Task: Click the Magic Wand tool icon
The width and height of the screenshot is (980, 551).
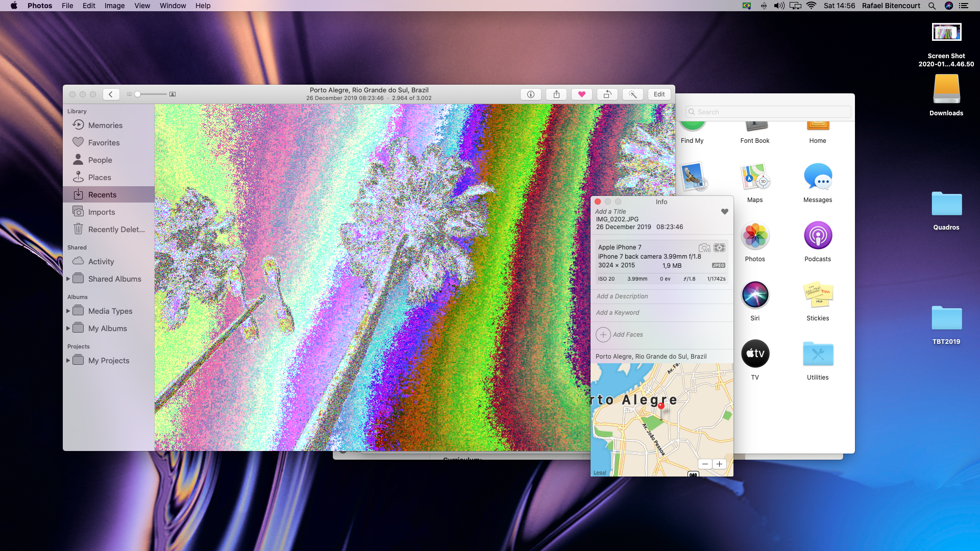Action: tap(633, 93)
